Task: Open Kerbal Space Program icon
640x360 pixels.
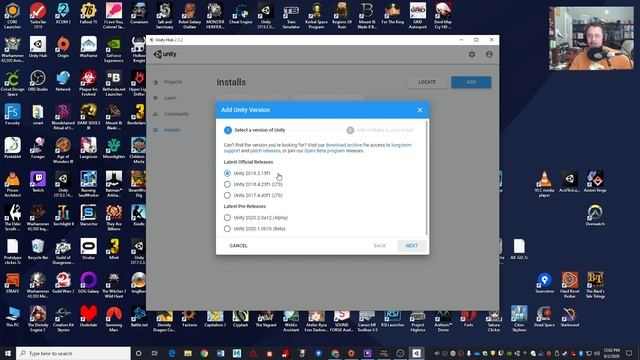Action: pos(316,16)
